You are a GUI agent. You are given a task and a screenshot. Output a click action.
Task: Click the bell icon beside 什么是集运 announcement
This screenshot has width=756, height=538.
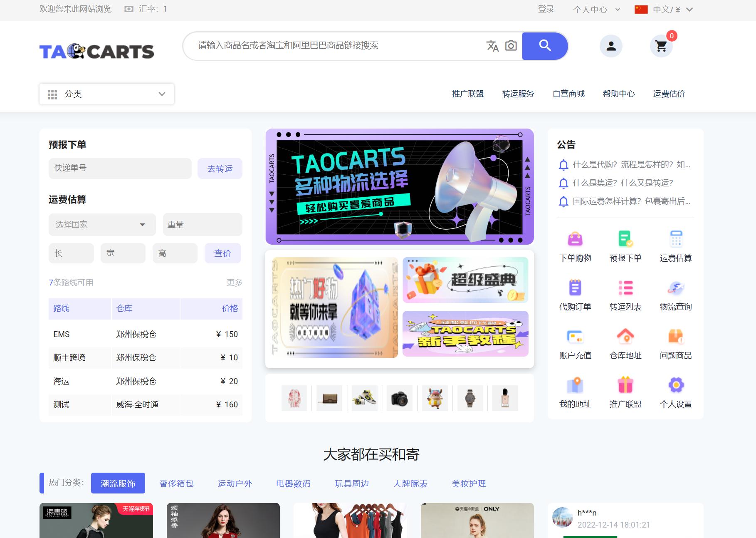point(564,183)
